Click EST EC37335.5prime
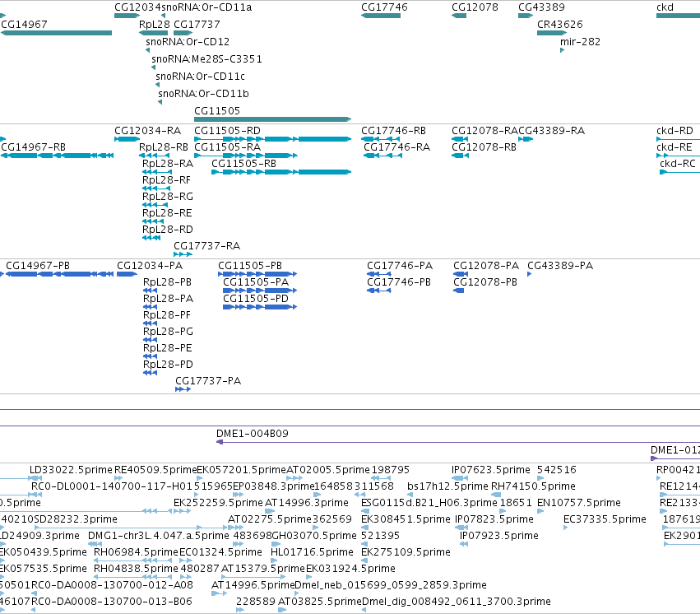The height and width of the screenshot is (614, 700). [605, 519]
